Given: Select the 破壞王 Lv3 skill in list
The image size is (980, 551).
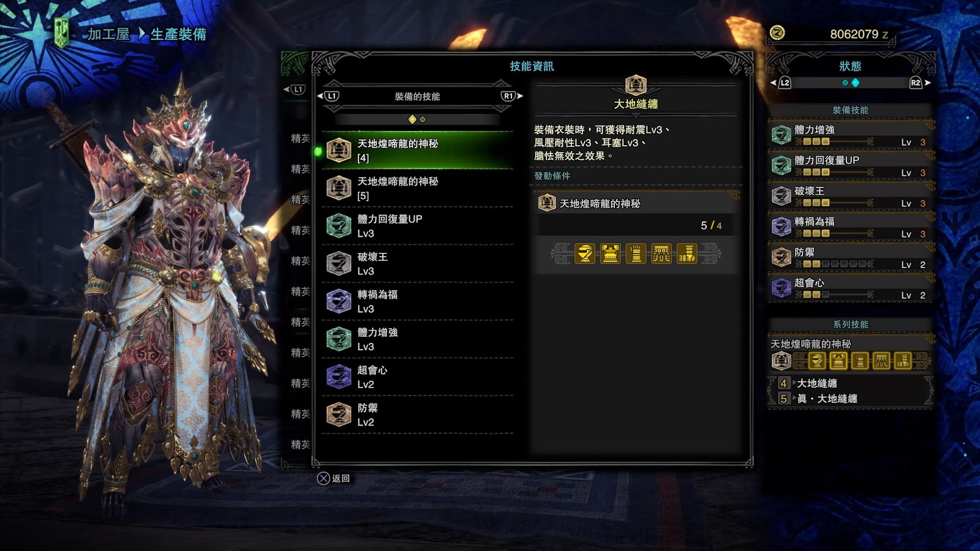Looking at the screenshot, I should (418, 264).
